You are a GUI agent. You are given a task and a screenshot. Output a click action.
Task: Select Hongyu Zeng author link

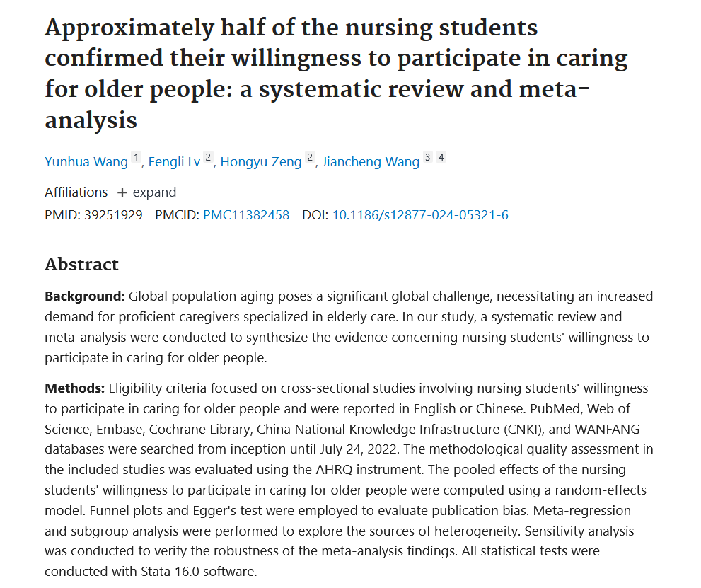tap(261, 162)
